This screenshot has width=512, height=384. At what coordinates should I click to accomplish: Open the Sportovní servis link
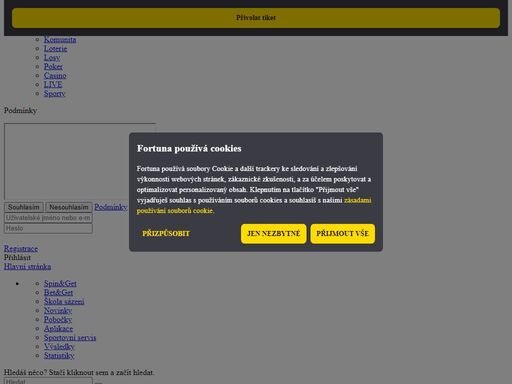pos(70,338)
